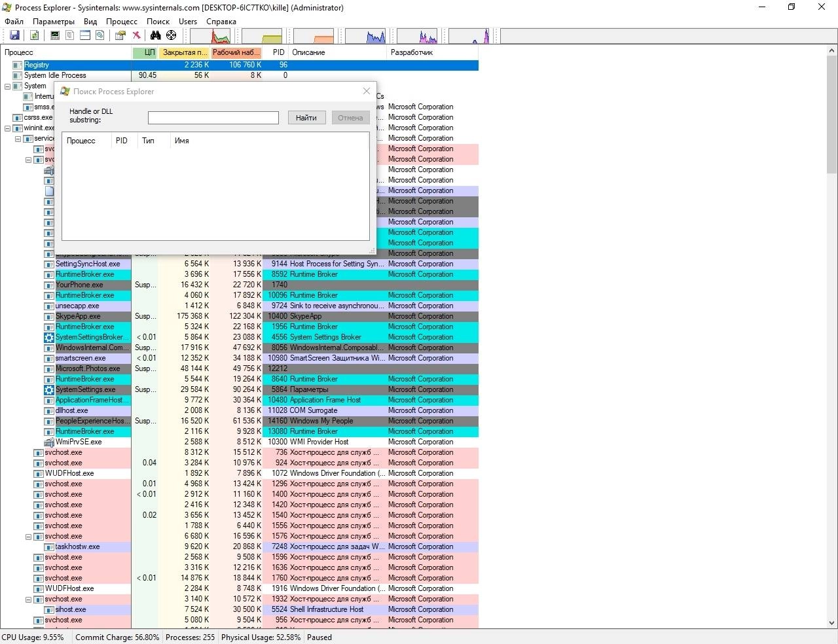
Task: Focus the Handle or DLL substring field
Action: tap(213, 118)
